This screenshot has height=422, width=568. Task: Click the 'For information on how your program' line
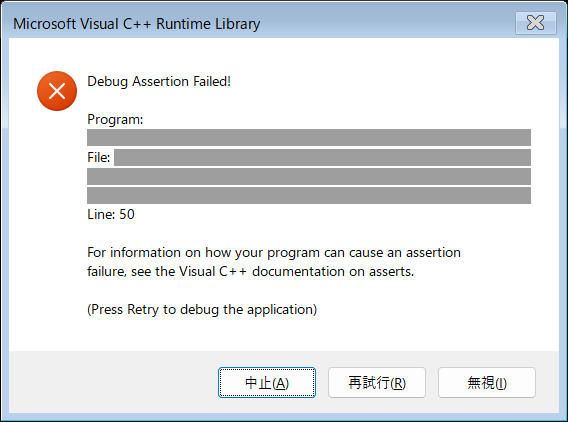(x=274, y=252)
